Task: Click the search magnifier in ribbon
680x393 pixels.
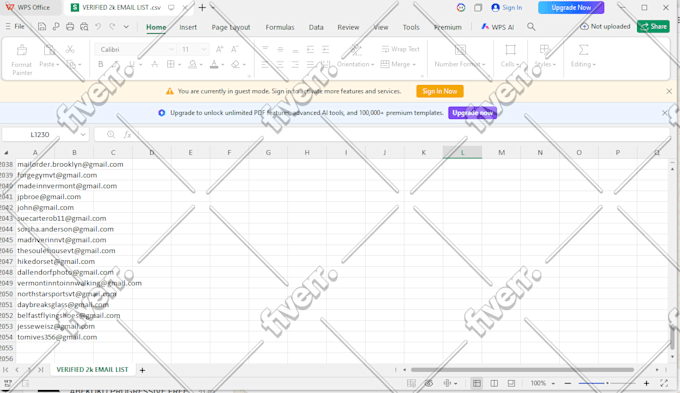Action: (531, 27)
